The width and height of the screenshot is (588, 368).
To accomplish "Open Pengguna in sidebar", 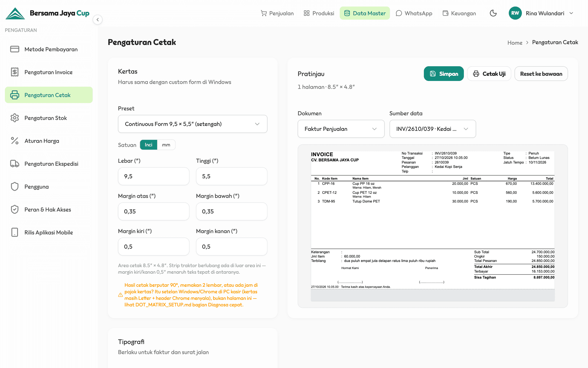I will (49, 186).
